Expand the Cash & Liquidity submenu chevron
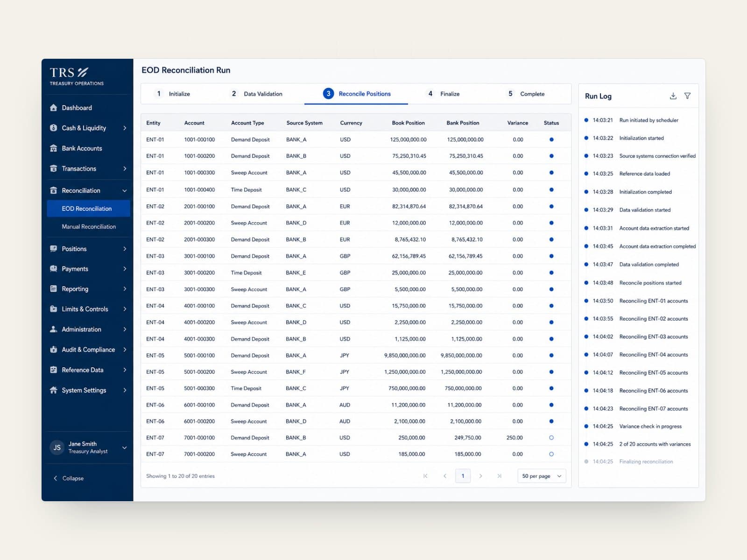This screenshot has width=747, height=560. [x=125, y=128]
